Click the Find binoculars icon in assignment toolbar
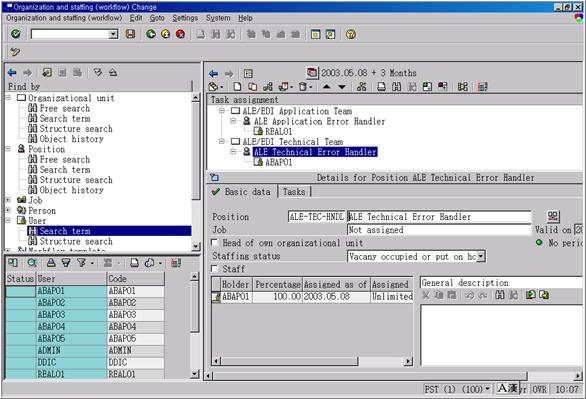The height and width of the screenshot is (399, 586). pos(397,87)
